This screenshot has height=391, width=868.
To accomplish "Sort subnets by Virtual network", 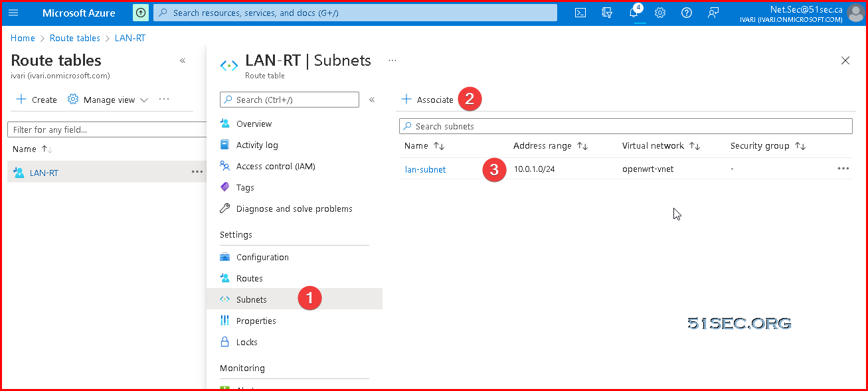I will (661, 146).
